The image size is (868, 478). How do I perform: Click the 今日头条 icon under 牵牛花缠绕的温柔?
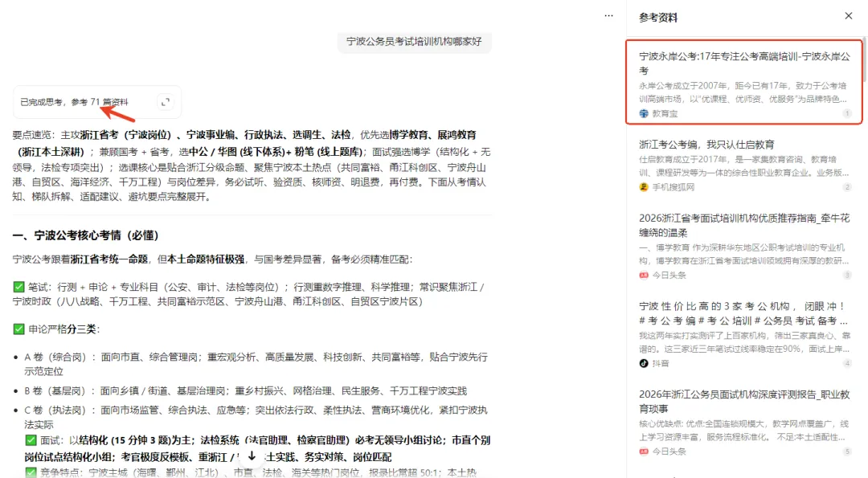(643, 275)
